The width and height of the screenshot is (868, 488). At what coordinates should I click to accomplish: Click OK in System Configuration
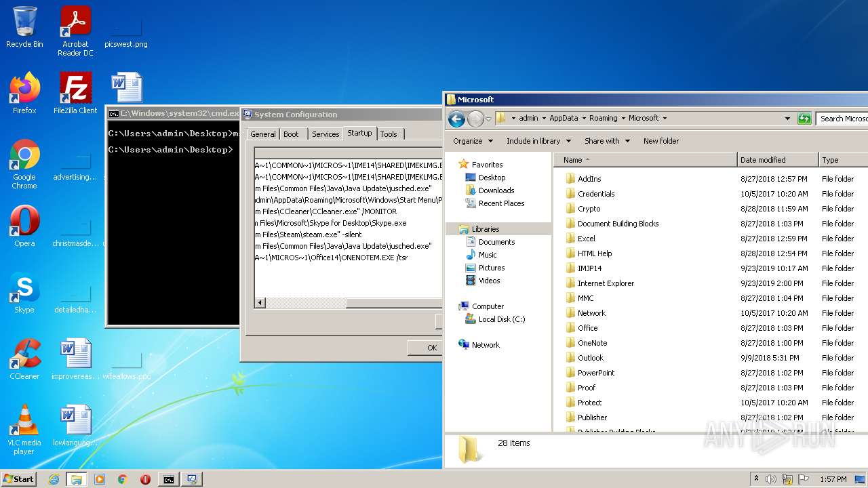point(426,348)
